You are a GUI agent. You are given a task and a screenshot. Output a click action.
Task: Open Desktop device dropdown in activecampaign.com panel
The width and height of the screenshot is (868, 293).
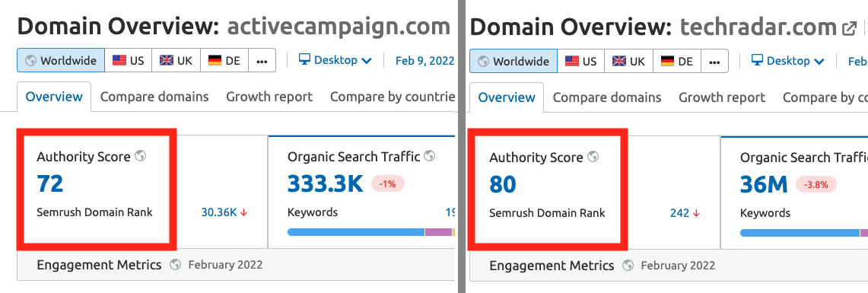[335, 60]
